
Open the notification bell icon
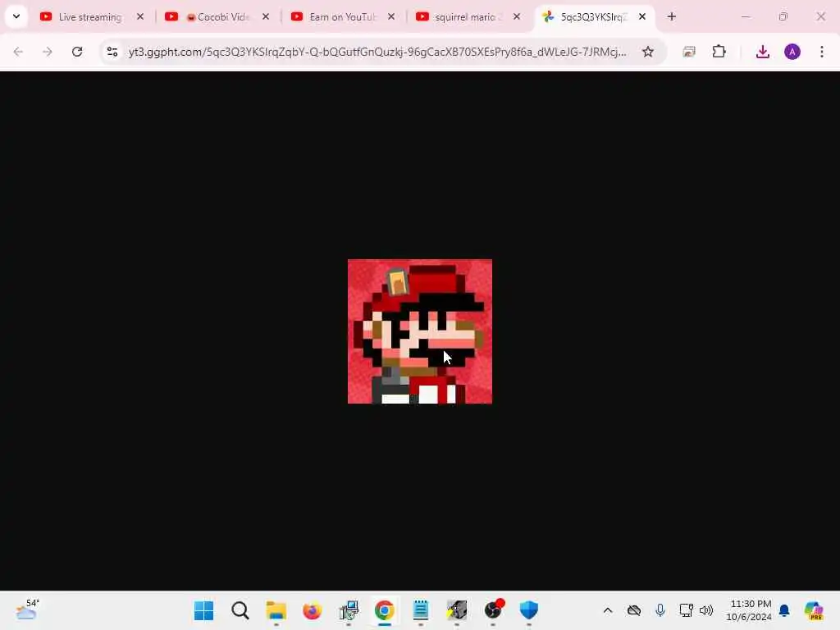click(x=784, y=610)
